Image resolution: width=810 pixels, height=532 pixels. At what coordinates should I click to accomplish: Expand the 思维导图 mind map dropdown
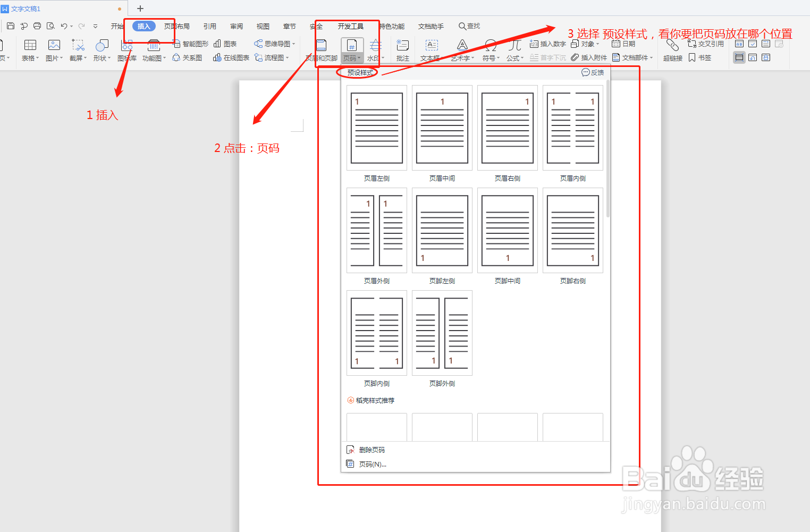point(293,44)
